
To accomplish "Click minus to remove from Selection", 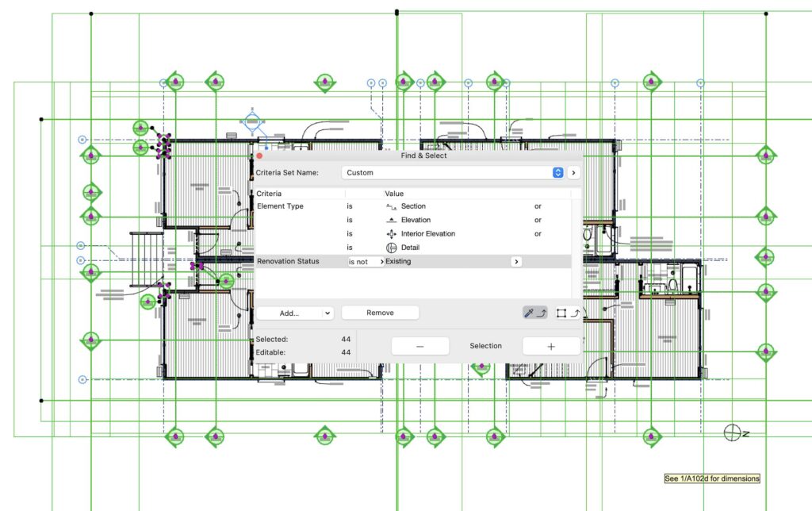I will tap(419, 346).
